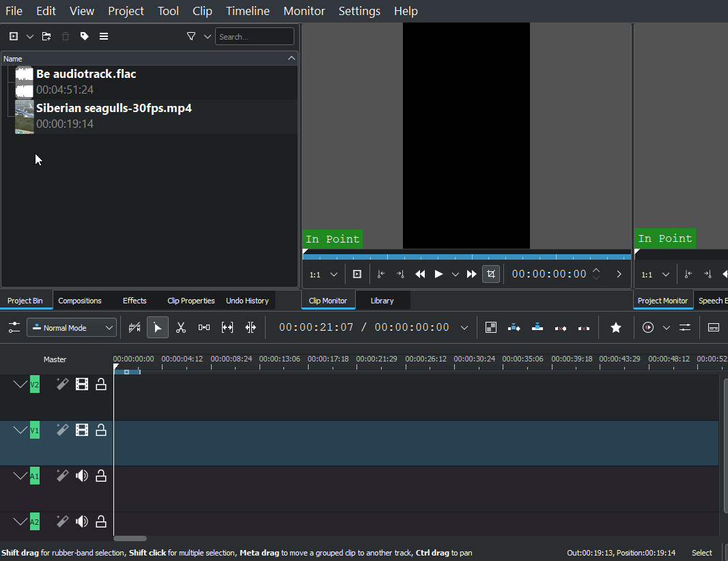Mute the A1 audio track

82,476
